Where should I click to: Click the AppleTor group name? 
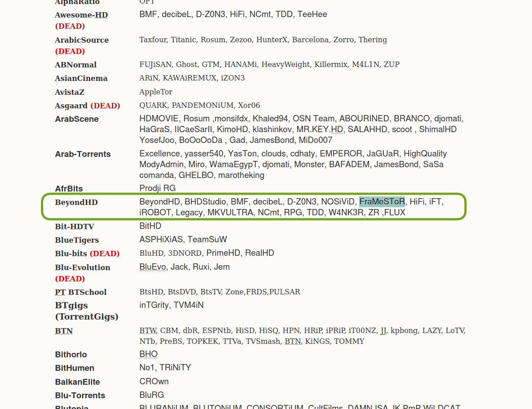click(x=156, y=92)
